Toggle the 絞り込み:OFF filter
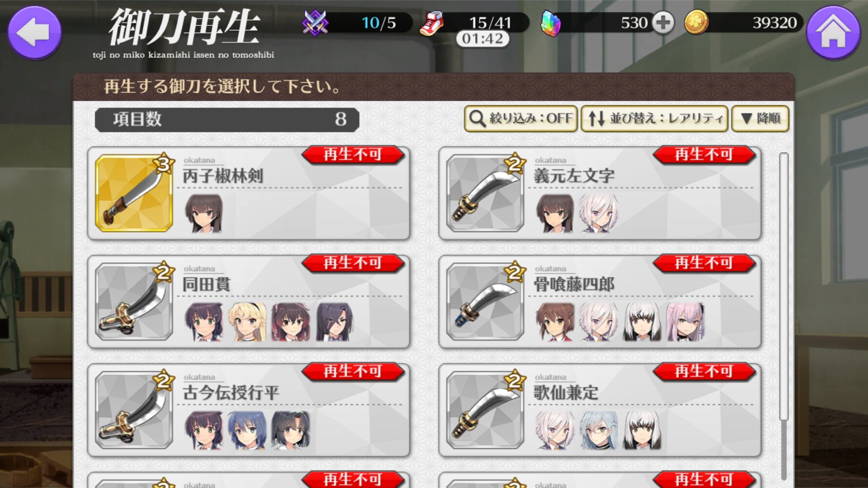 pos(521,118)
